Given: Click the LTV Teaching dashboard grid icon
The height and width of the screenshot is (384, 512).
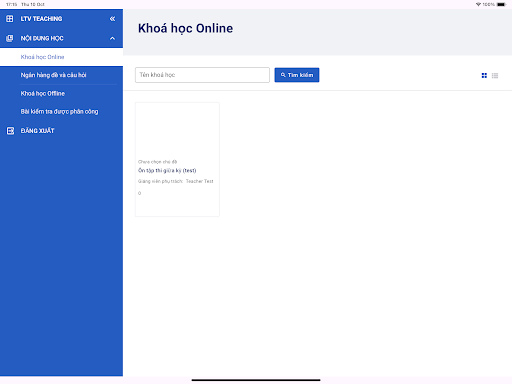Looking at the screenshot, I should coord(10,19).
